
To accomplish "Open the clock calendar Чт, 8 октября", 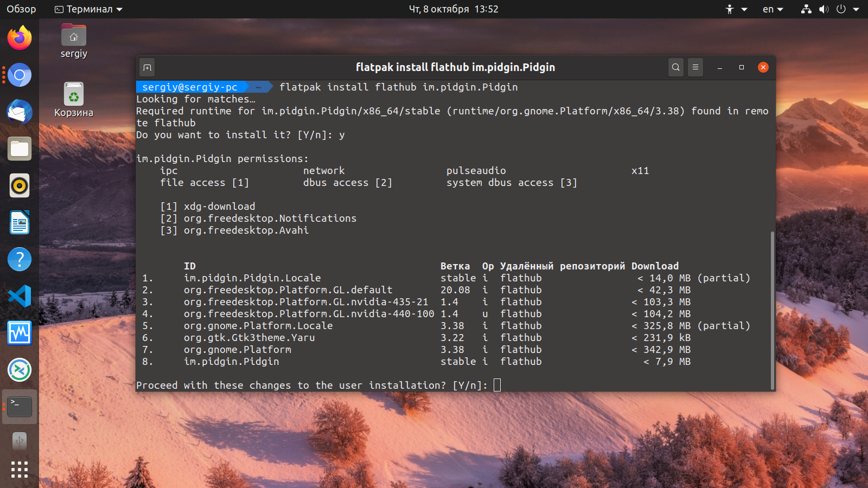I will (454, 9).
